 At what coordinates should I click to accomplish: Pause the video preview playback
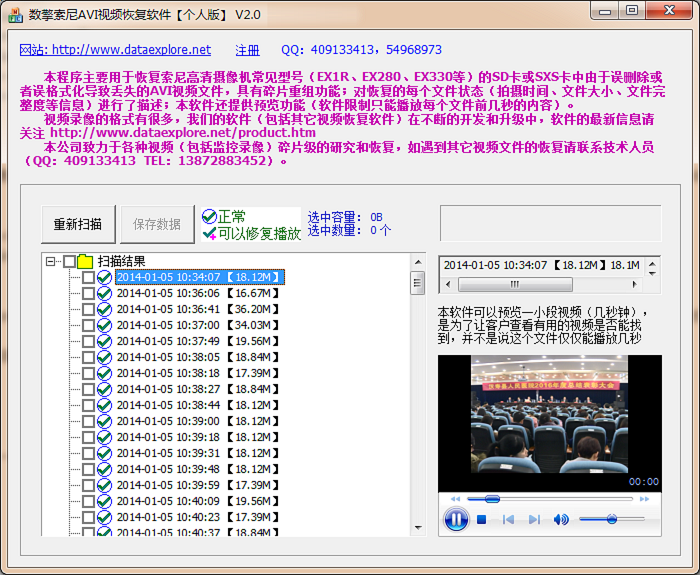(x=456, y=520)
